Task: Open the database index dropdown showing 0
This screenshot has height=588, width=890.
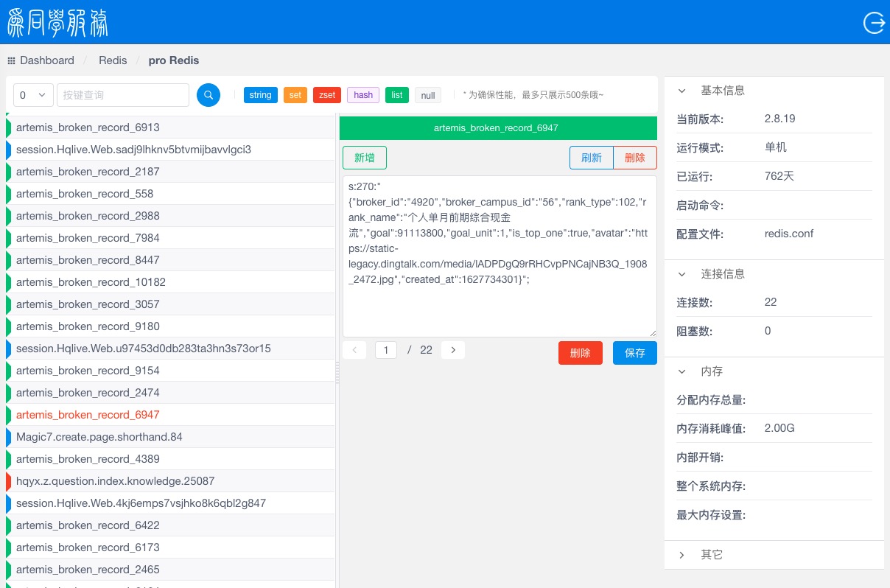Action: click(x=32, y=95)
